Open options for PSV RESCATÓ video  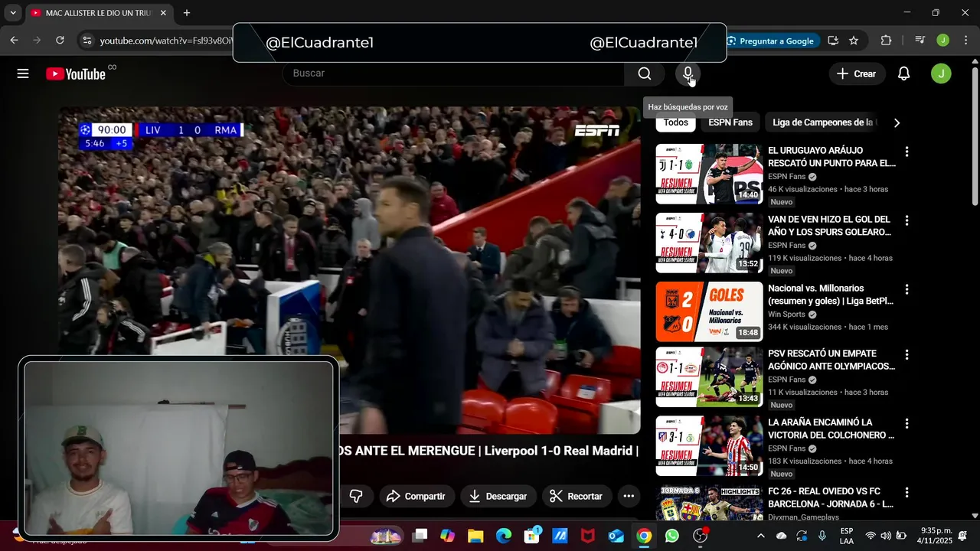pos(906,354)
